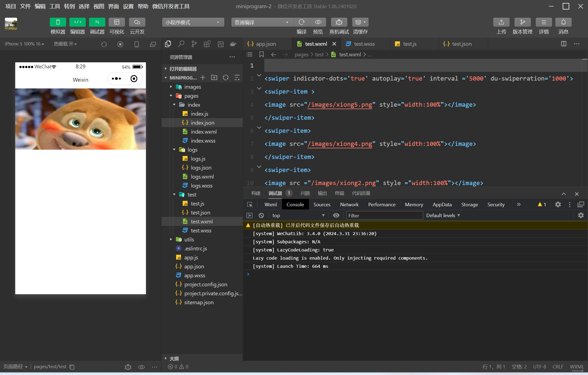Screen dimensions: 588x375
Task: Create a new folder in MINIPROG explorer
Action: coord(214,78)
